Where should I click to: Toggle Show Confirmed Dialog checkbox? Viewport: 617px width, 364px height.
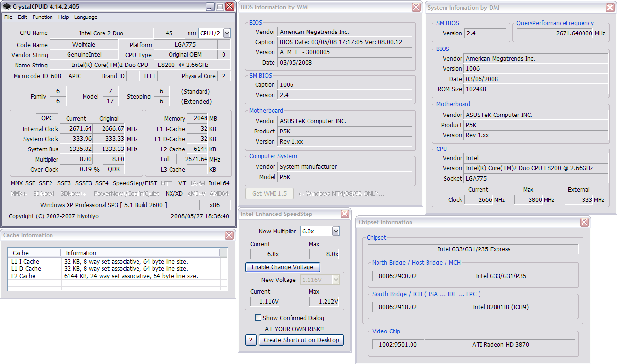tap(258, 318)
